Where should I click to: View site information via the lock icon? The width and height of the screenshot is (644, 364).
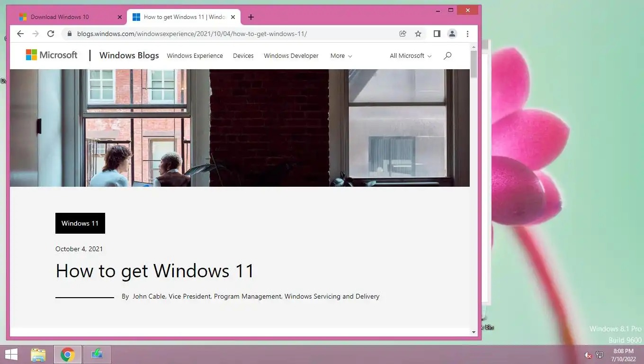pos(70,34)
